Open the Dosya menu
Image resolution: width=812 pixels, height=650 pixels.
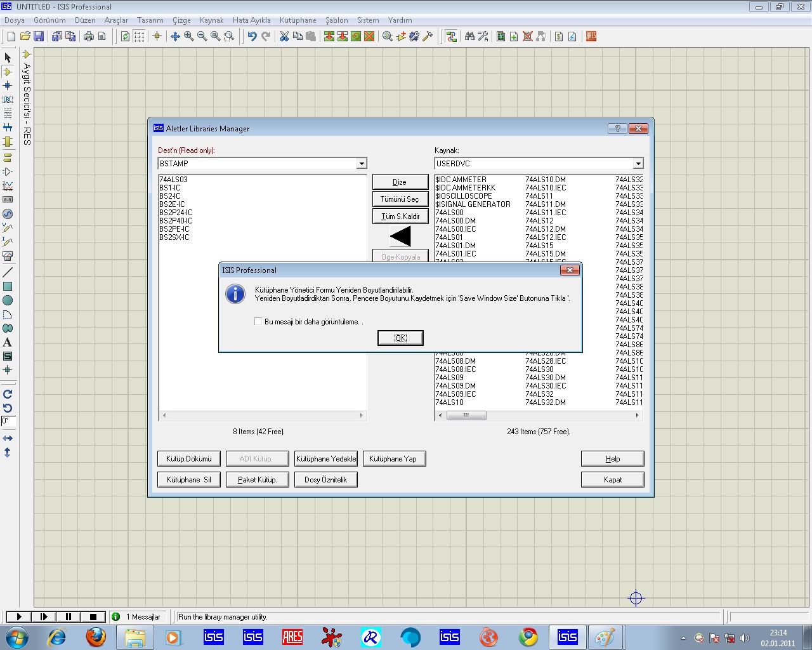click(x=15, y=20)
